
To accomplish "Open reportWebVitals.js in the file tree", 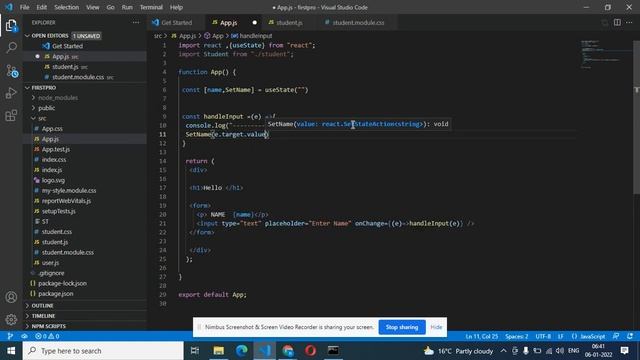I will click(x=66, y=201).
